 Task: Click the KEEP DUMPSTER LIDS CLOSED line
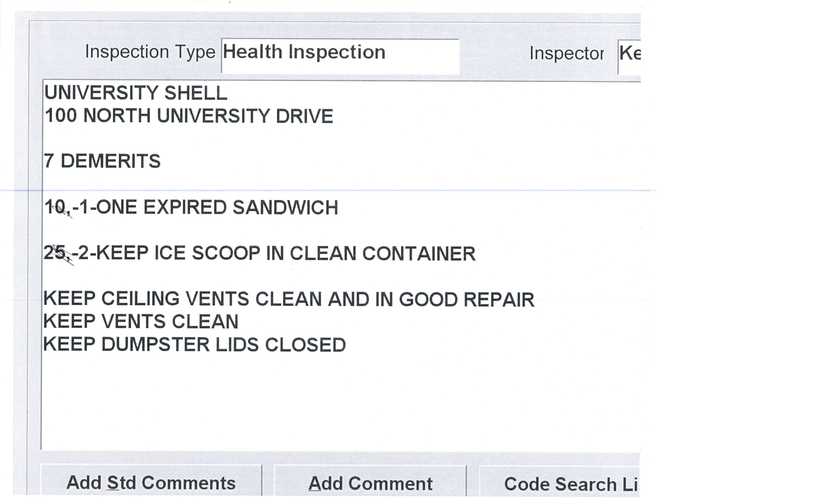point(195,345)
